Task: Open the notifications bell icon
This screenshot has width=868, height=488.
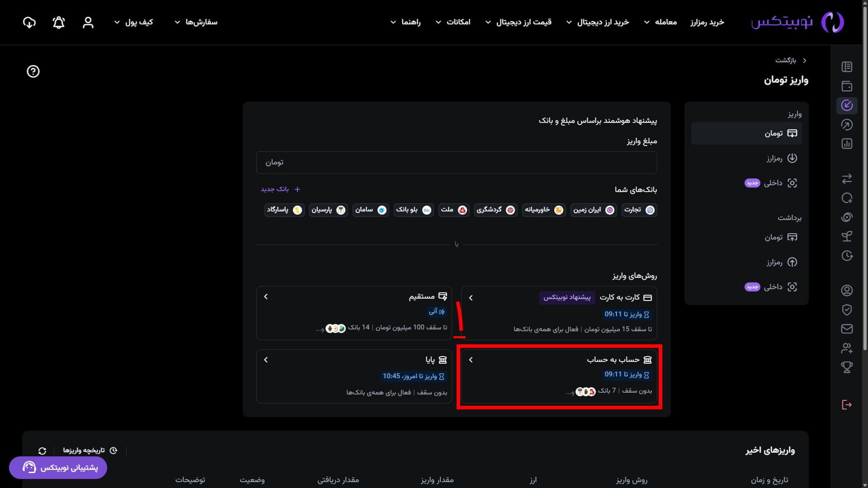Action: [59, 23]
